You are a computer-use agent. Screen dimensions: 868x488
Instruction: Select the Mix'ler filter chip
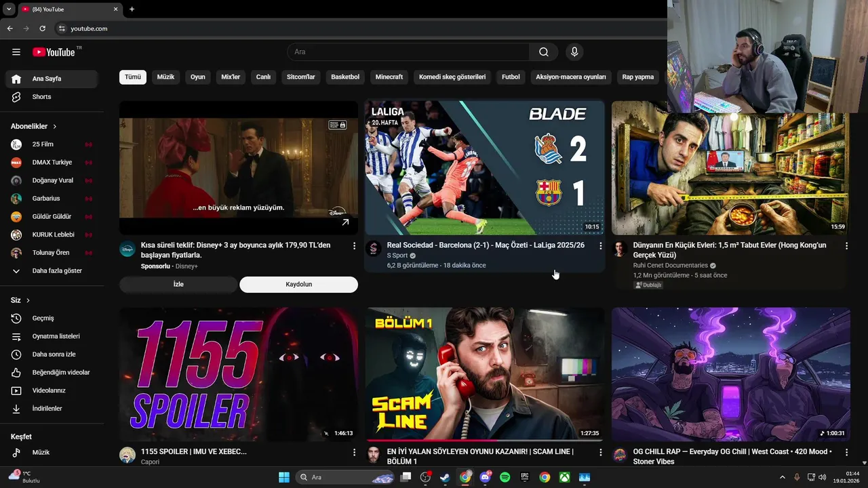tap(231, 77)
